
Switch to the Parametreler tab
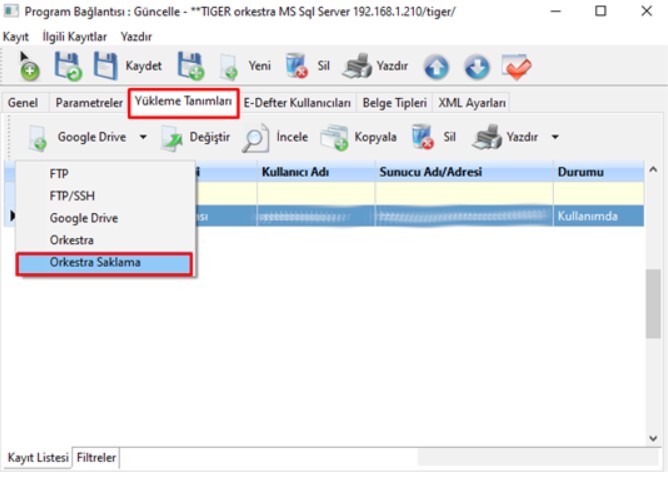point(89,103)
